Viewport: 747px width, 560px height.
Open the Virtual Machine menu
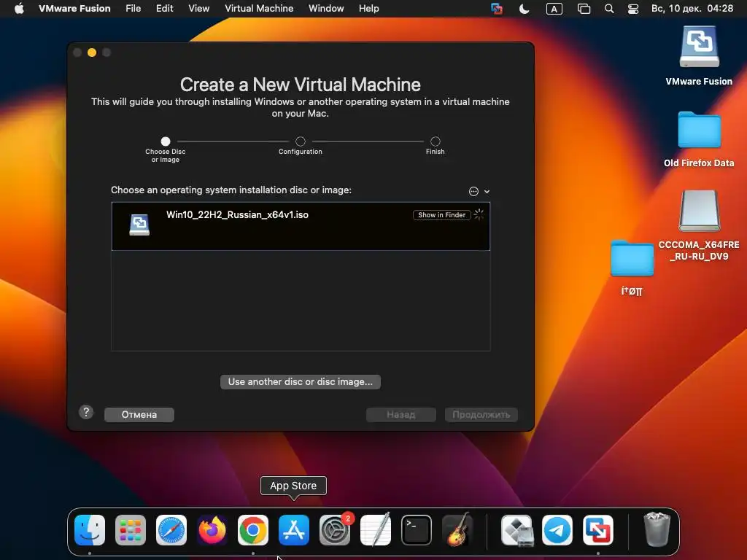259,9
